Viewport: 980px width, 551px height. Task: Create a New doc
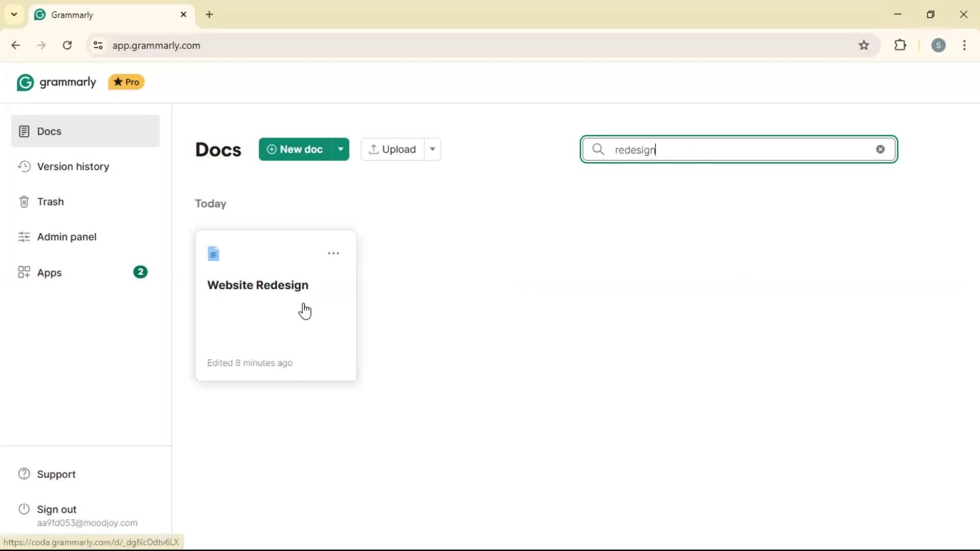(295, 149)
